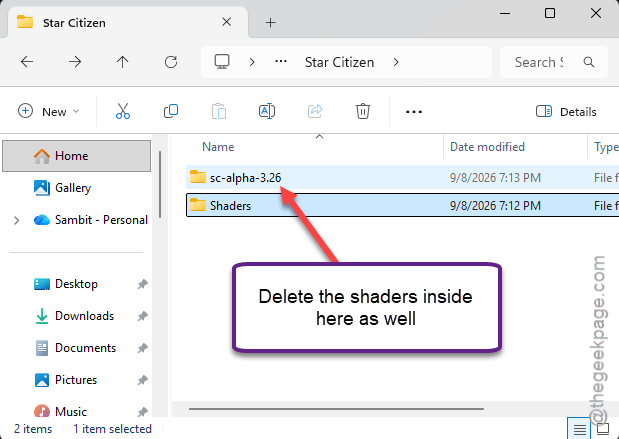The height and width of the screenshot is (439, 619).
Task: Click the Share icon in toolbar
Action: [x=315, y=111]
